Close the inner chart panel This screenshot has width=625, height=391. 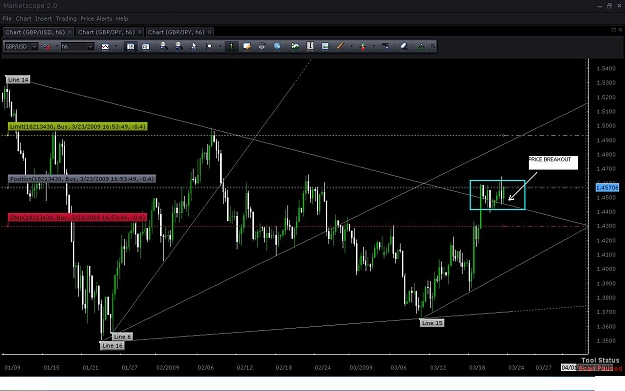(x=620, y=30)
